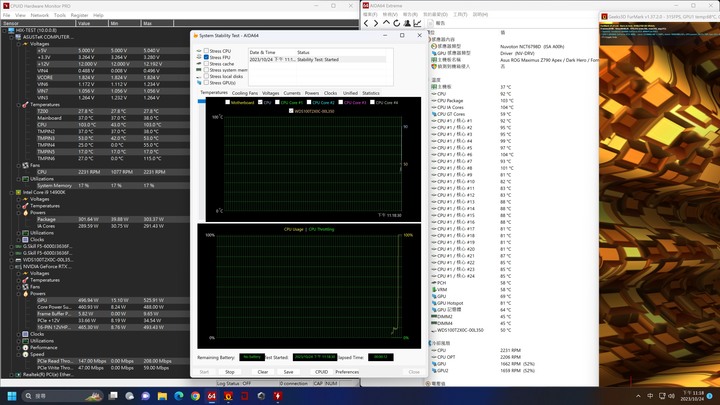Open File Explorer from the taskbar
Image resolution: width=720 pixels, height=405 pixels.
click(x=162, y=396)
